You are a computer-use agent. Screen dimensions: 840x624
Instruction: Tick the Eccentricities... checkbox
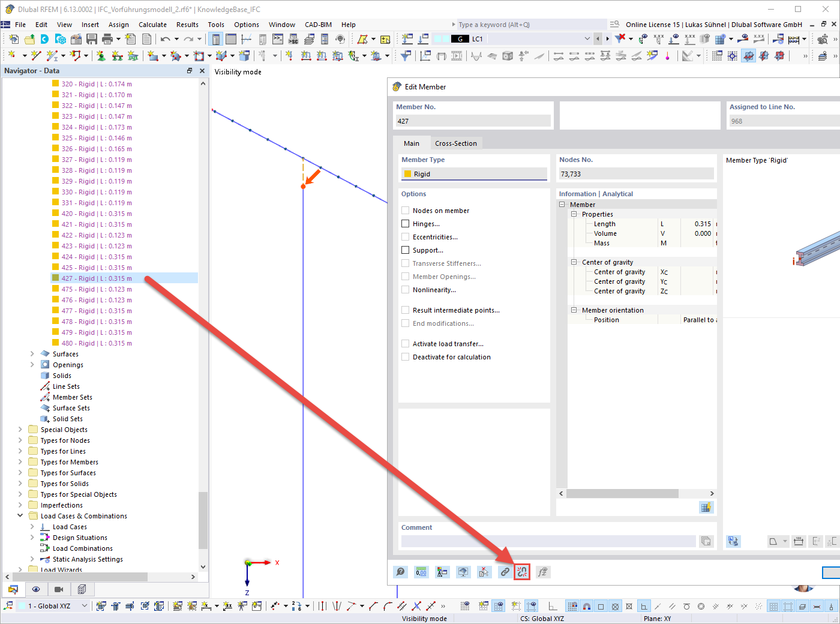[x=406, y=237]
